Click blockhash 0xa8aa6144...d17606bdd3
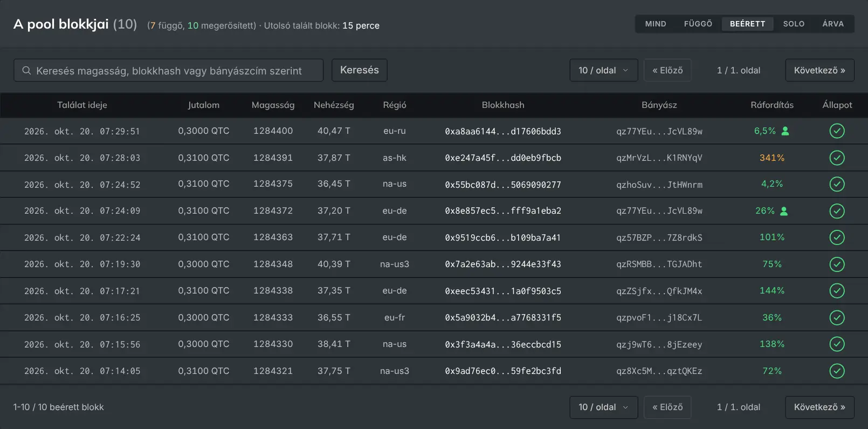868x429 pixels. (x=503, y=131)
